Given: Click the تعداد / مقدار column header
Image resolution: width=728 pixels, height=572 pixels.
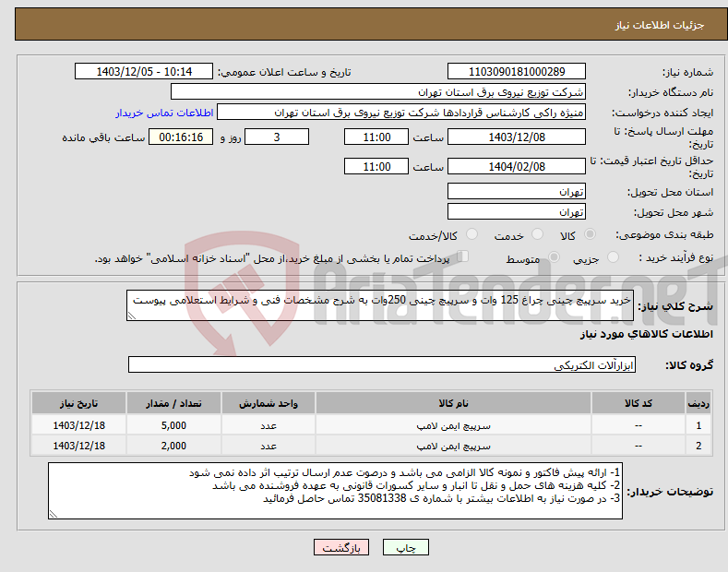Looking at the screenshot, I should tap(173, 403).
